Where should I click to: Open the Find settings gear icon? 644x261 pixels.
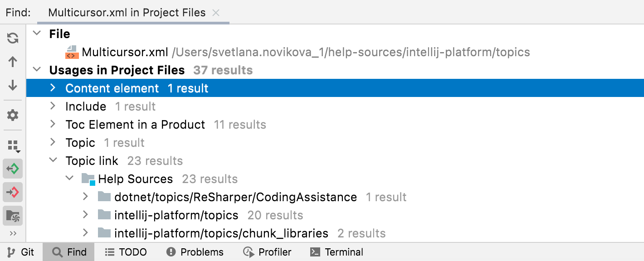point(13,115)
